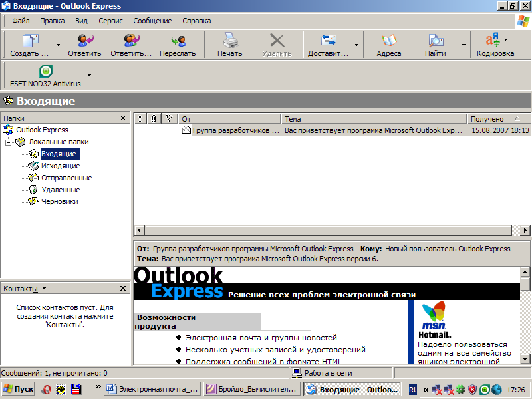The width and height of the screenshot is (532, 399).
Task: Open the Пуск start button
Action: pyautogui.click(x=19, y=389)
